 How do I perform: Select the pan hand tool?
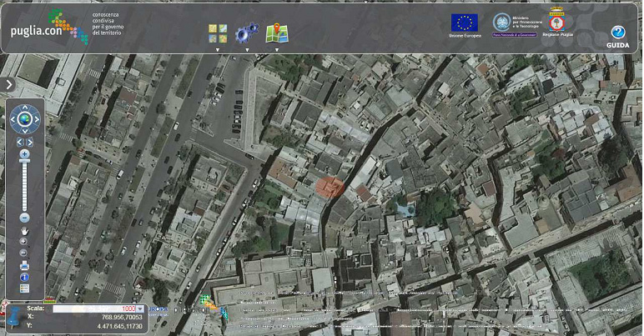(x=25, y=232)
